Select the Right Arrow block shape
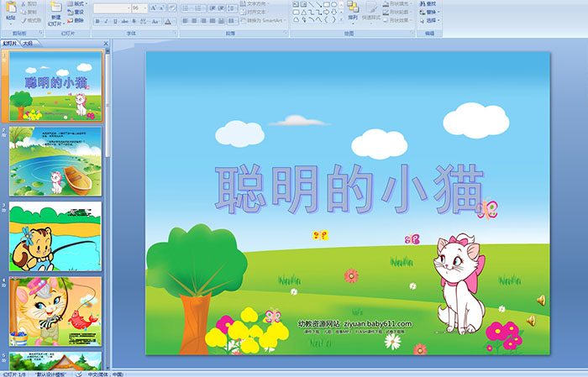This screenshot has height=377, width=588. 326,13
